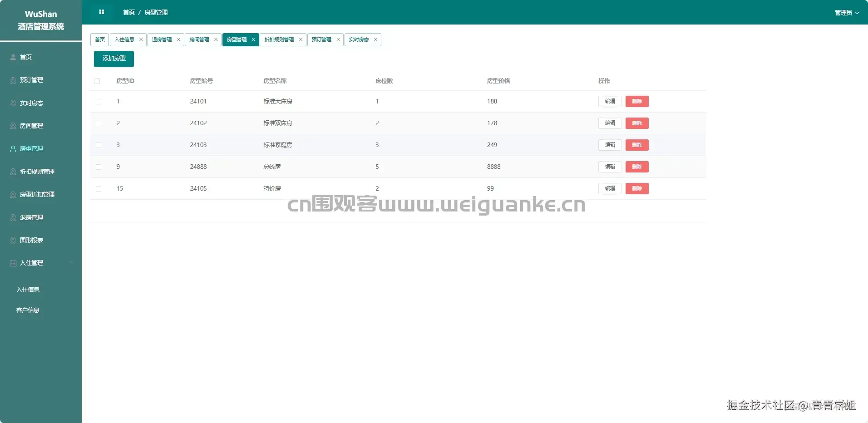
Task: Click room number cell 24888
Action: (x=198, y=167)
